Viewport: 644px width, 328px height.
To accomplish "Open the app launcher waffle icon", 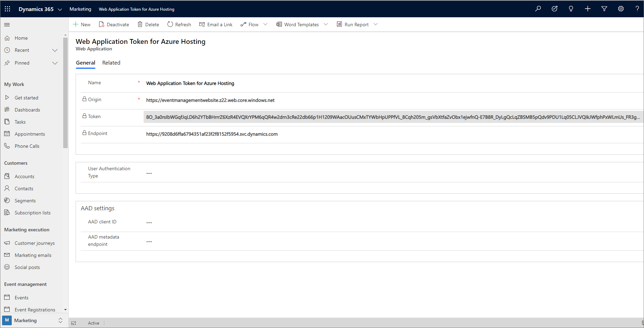I will (x=7, y=9).
